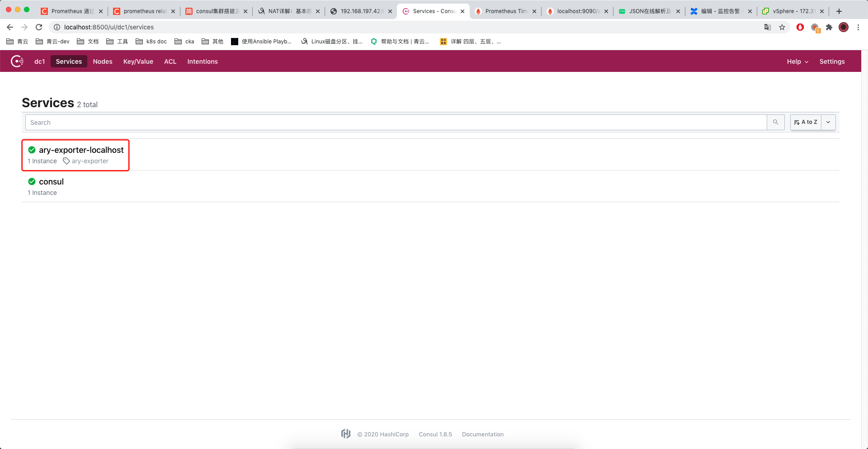This screenshot has width=868, height=449.
Task: Click the Intentions navigation item
Action: tap(203, 61)
